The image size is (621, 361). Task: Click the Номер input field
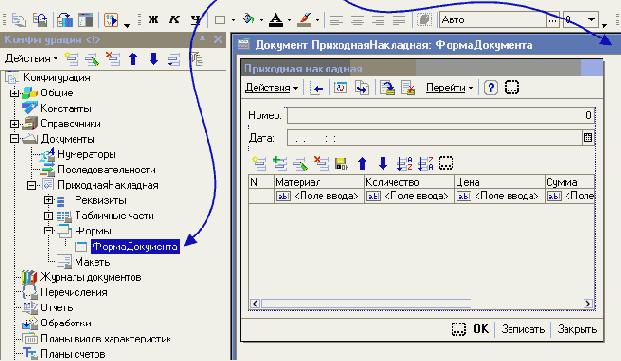point(441,115)
